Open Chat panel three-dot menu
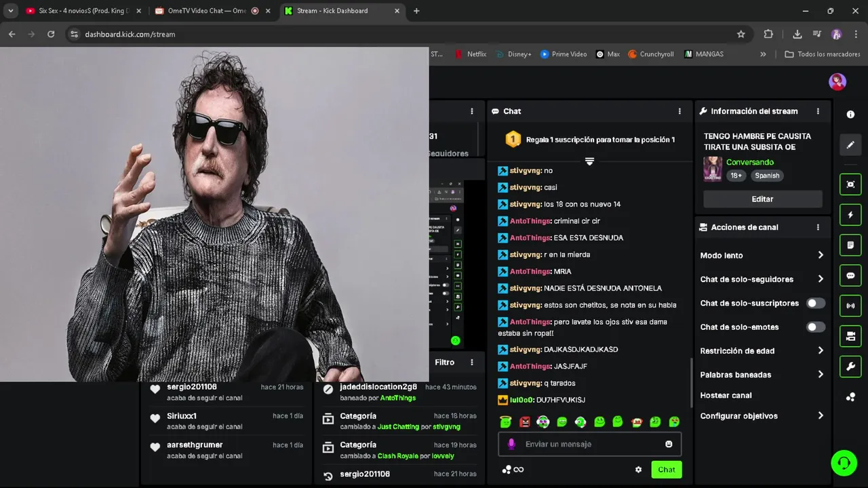The height and width of the screenshot is (488, 868). pyautogui.click(x=679, y=111)
